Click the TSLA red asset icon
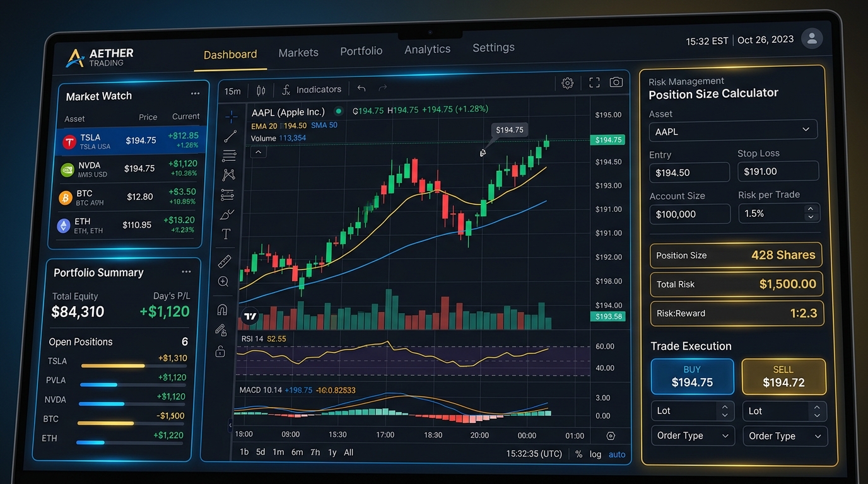The width and height of the screenshot is (868, 484). pyautogui.click(x=69, y=142)
